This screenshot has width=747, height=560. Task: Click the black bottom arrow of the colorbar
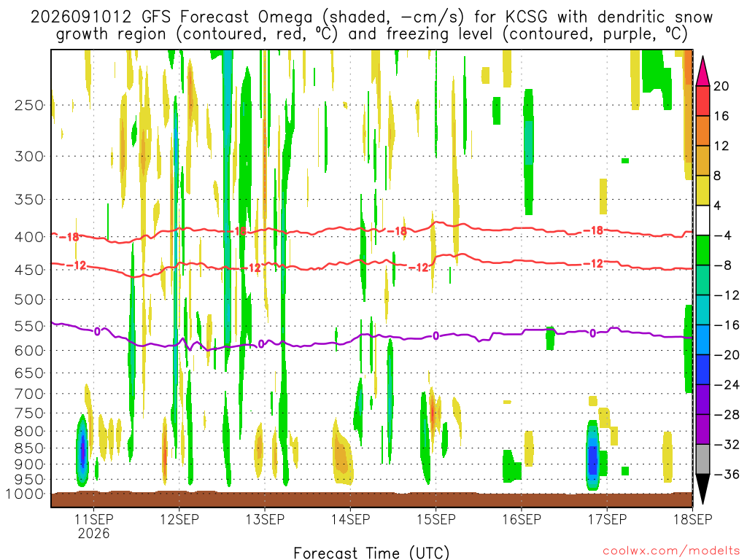coord(703,489)
